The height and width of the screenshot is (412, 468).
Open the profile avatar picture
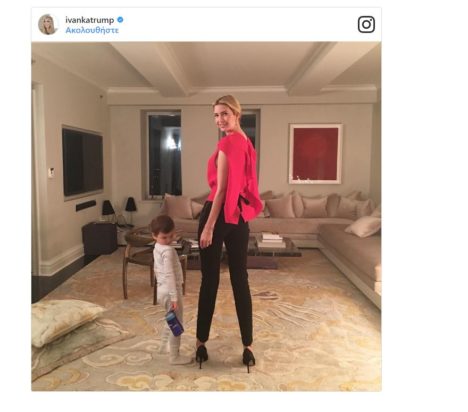[48, 24]
